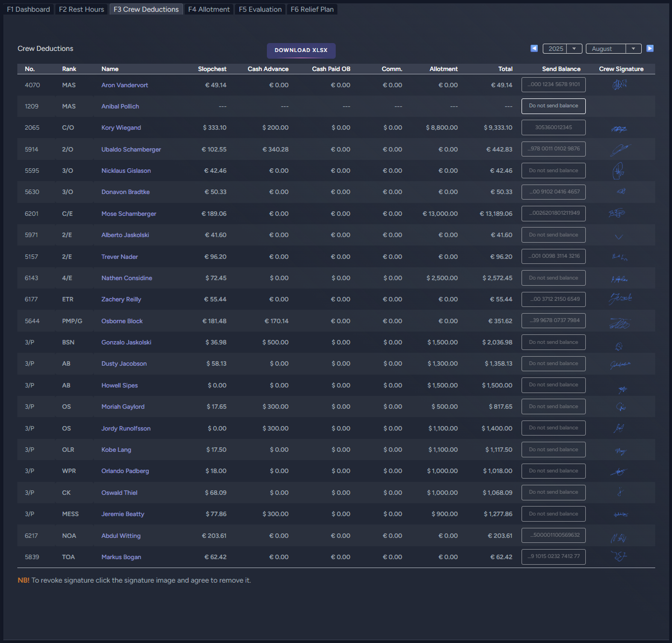Click the next month arrow icon
The width and height of the screenshot is (672, 643).
pyautogui.click(x=650, y=49)
